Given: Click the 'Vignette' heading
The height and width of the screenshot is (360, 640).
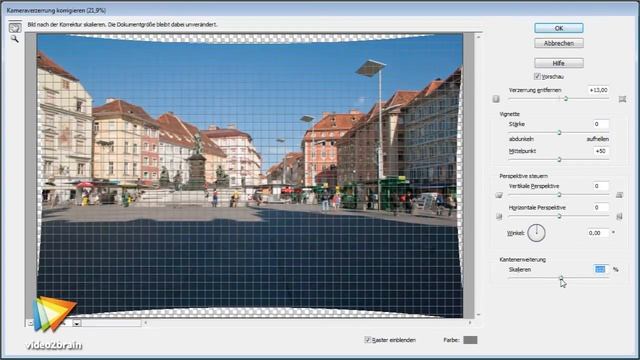Looking at the screenshot, I should pos(509,114).
